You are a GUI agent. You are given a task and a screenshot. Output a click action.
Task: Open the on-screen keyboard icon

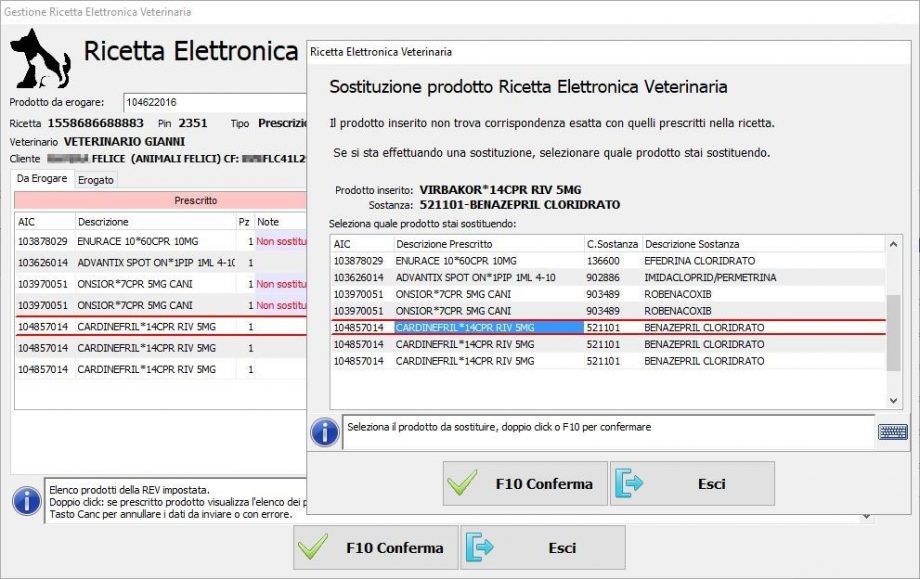[x=892, y=432]
